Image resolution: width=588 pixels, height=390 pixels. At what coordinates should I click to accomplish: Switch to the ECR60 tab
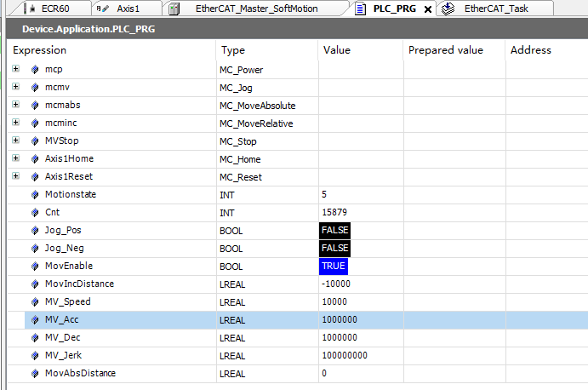click(x=55, y=9)
